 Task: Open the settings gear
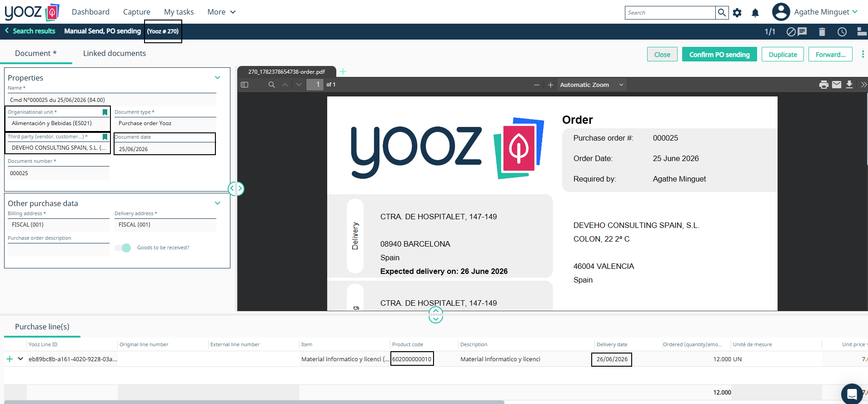tap(737, 13)
